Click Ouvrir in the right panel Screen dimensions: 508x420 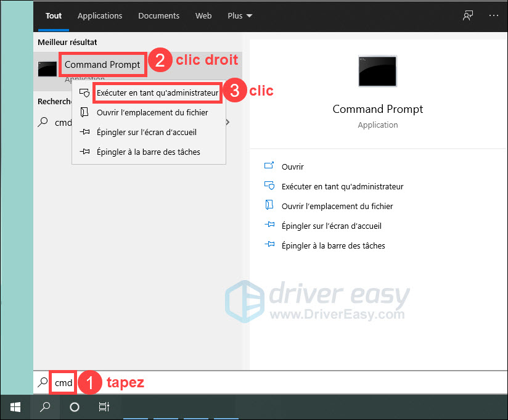click(x=292, y=167)
